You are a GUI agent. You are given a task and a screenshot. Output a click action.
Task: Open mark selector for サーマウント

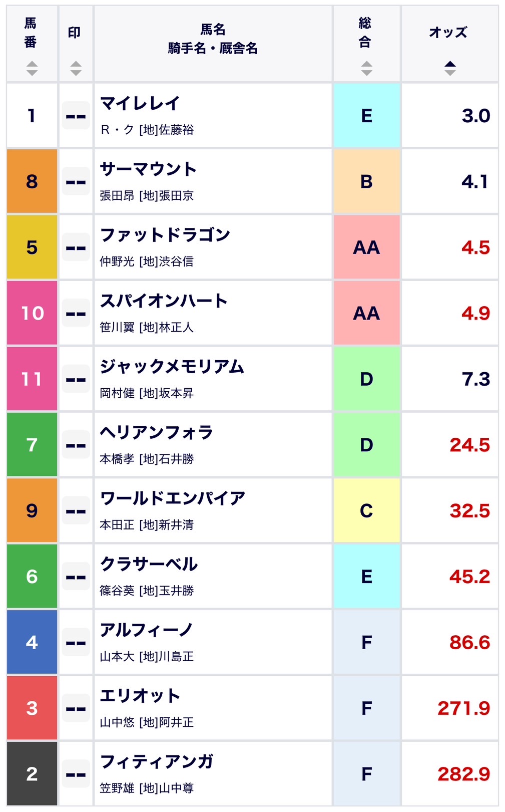pos(76,181)
